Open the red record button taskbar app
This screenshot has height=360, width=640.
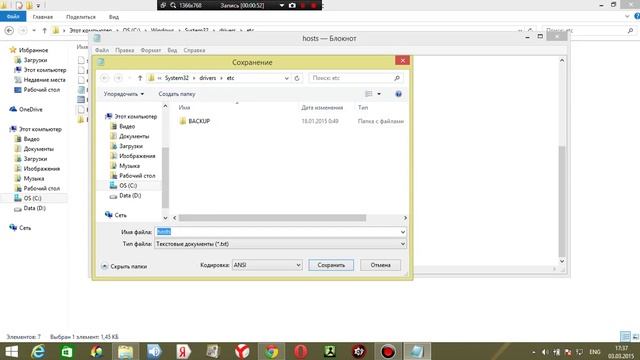(x=388, y=351)
